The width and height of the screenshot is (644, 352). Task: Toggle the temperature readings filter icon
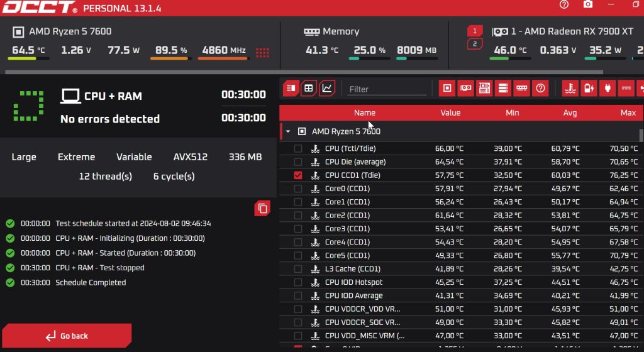(570, 88)
